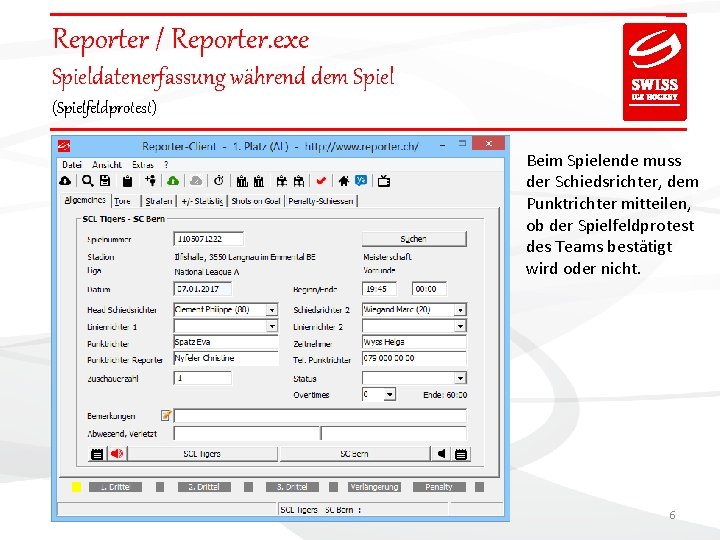
Task: Open the ? help menu
Action: click(x=166, y=164)
